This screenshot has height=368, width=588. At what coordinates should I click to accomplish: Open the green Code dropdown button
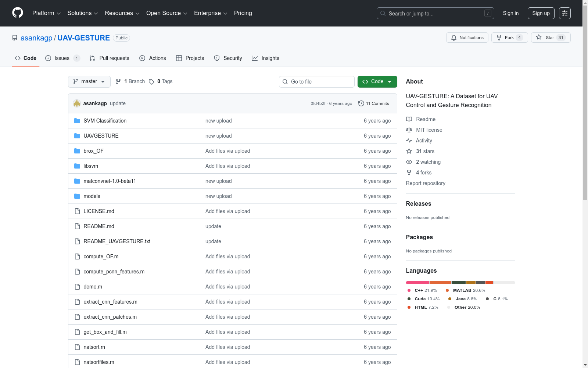pos(377,82)
